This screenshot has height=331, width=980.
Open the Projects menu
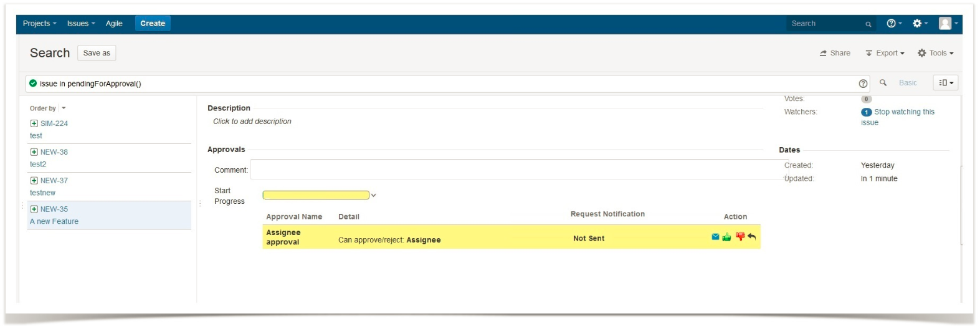[39, 24]
